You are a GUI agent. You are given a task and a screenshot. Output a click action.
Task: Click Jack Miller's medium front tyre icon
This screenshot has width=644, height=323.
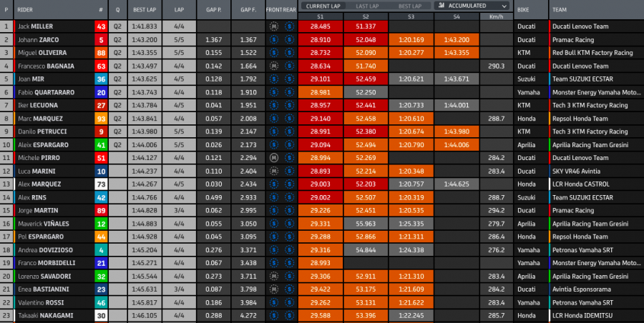click(x=274, y=26)
